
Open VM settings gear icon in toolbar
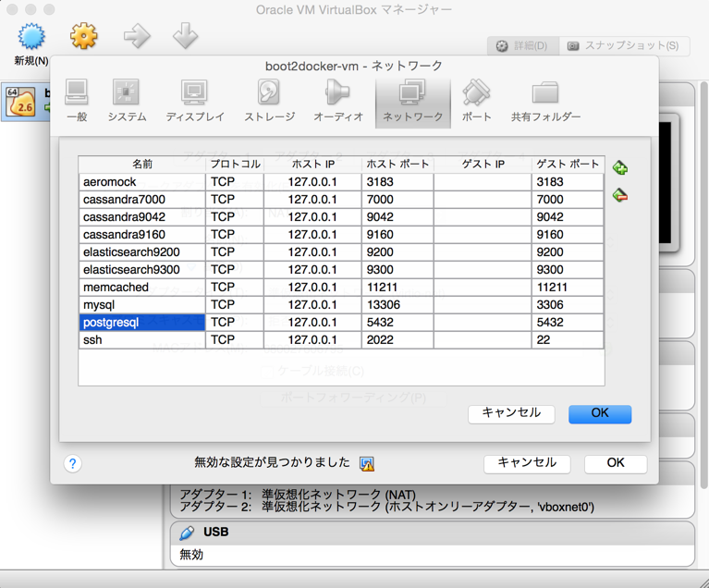point(83,36)
